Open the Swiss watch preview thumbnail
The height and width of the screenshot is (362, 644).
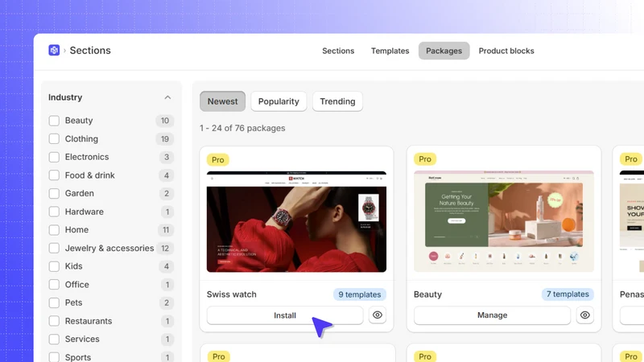pyautogui.click(x=296, y=222)
